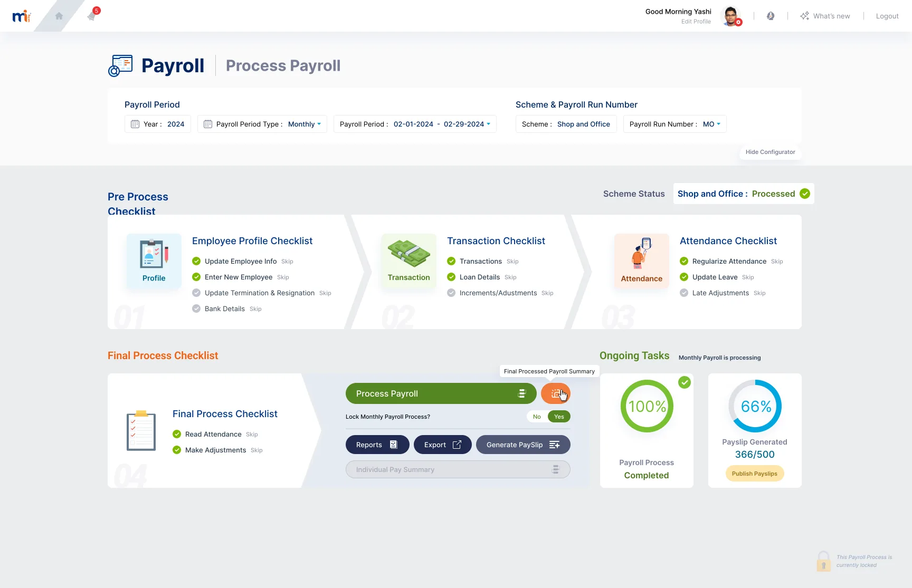The image size is (912, 588).
Task: Click the Individual Pay Summary list icon
Action: pyautogui.click(x=555, y=469)
